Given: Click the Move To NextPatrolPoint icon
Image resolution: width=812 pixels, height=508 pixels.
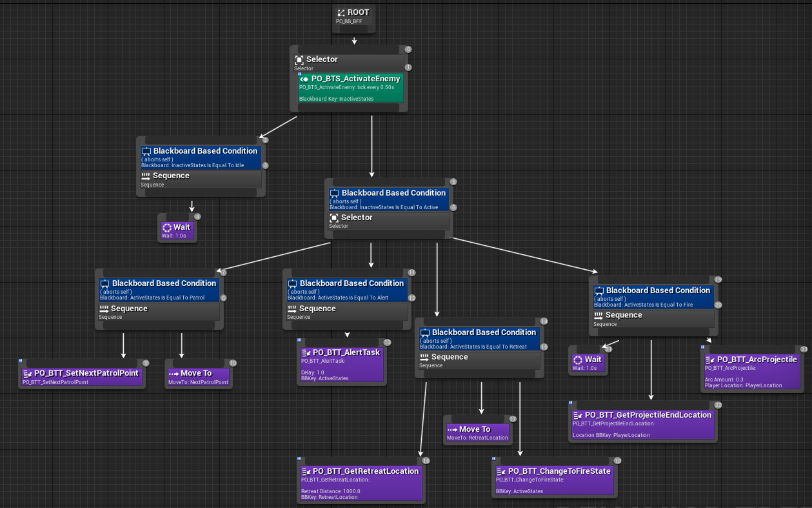Looking at the screenshot, I should pyautogui.click(x=173, y=374).
